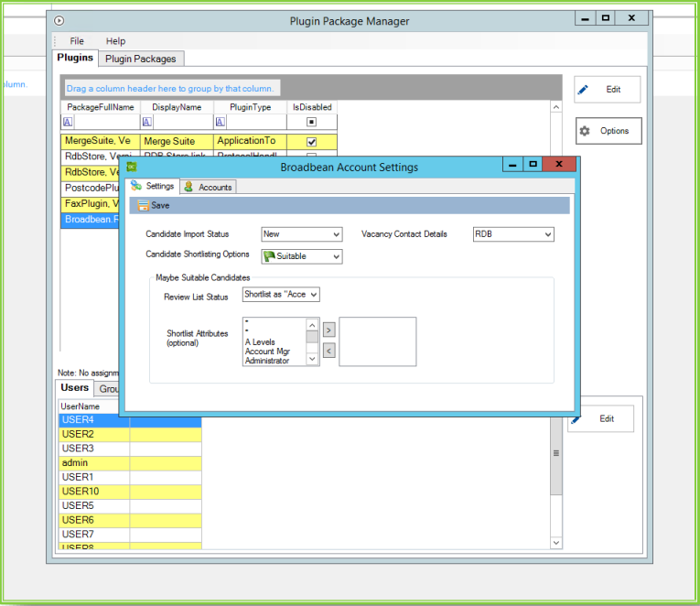
Task: Sort by IsDisabled column header
Action: [312, 107]
